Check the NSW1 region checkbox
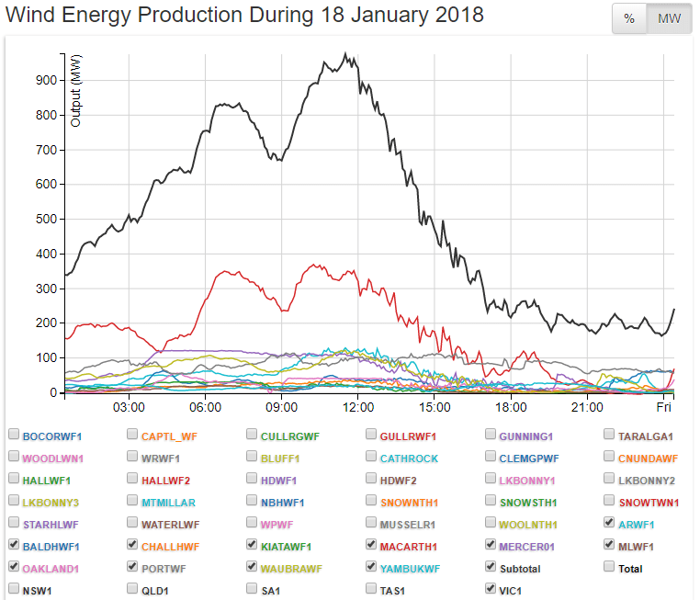 (x=14, y=589)
